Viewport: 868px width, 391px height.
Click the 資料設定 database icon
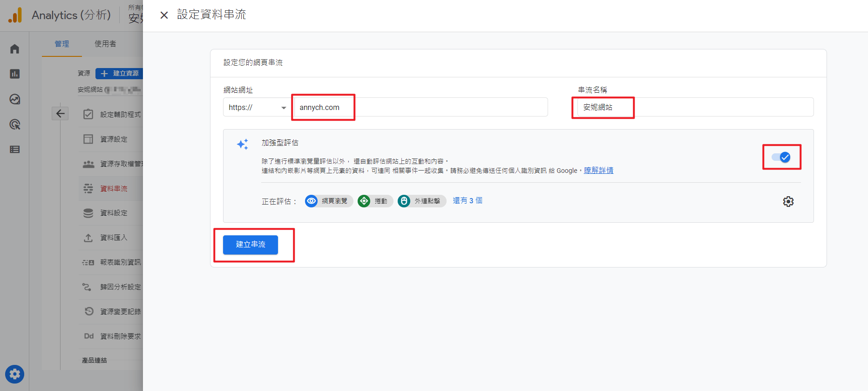coord(88,213)
